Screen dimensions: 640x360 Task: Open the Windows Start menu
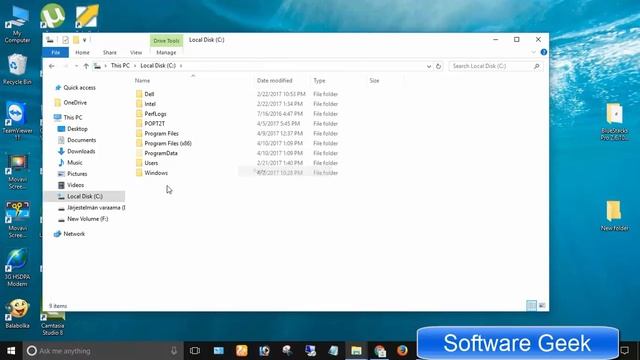11,351
